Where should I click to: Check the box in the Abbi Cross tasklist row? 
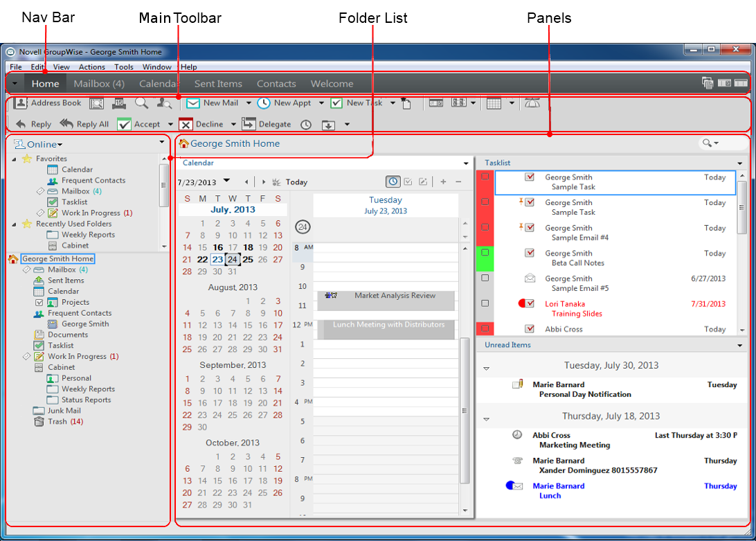tap(485, 328)
